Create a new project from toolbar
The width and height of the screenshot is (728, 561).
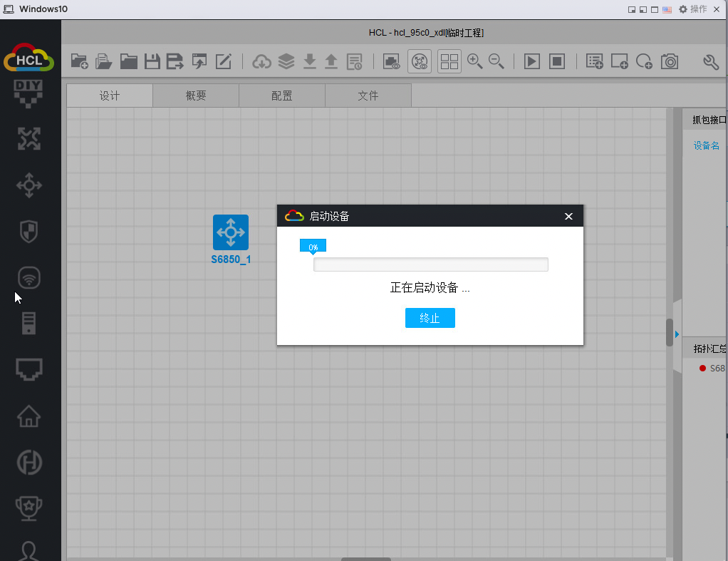tap(79, 61)
